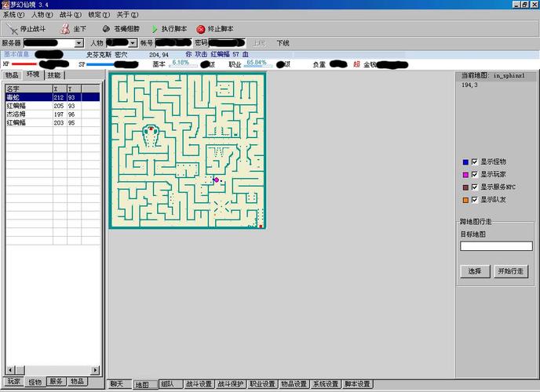540x392 pixels.
Task: Click the magenta player marker on the maze map
Action: coord(217,180)
